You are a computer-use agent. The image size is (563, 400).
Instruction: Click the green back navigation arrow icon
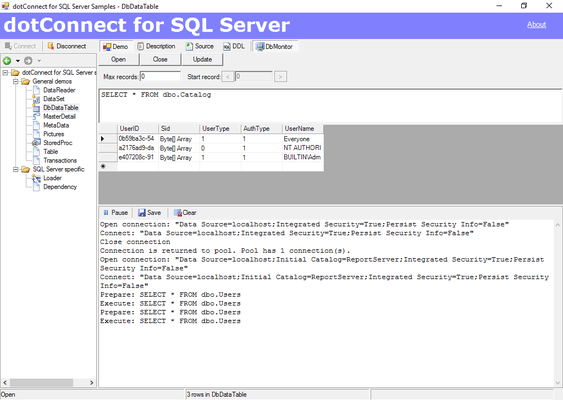pos(7,61)
